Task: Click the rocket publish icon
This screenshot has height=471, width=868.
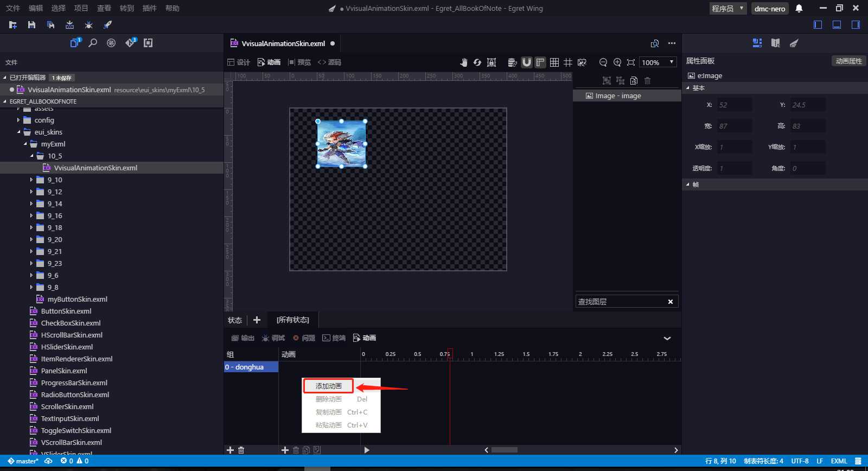Action: pyautogui.click(x=107, y=25)
